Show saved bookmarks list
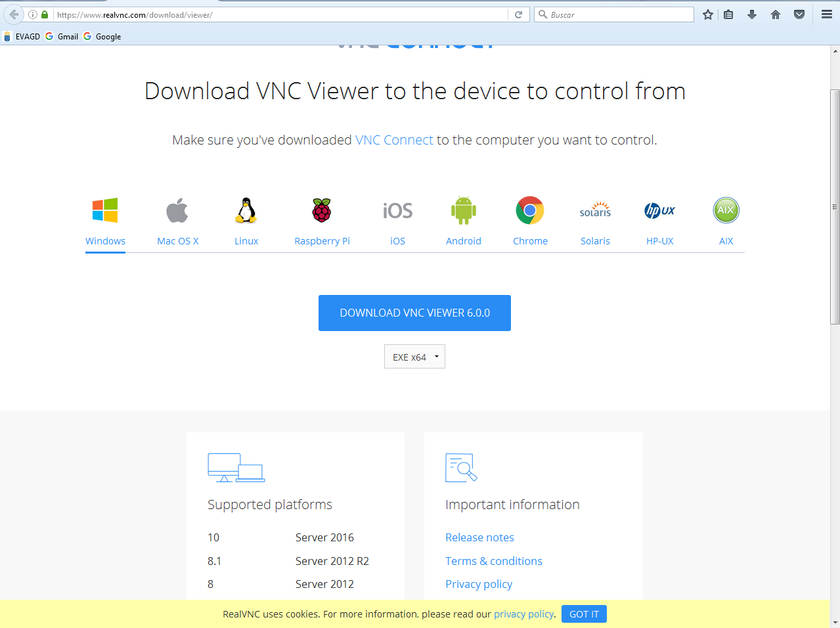The width and height of the screenshot is (840, 628). (728, 14)
